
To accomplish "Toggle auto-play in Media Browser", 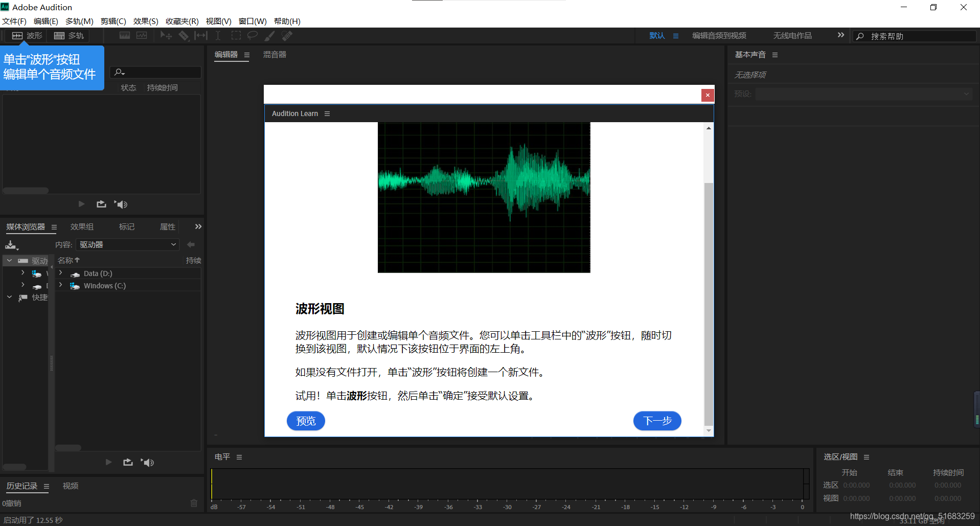I will click(x=147, y=463).
